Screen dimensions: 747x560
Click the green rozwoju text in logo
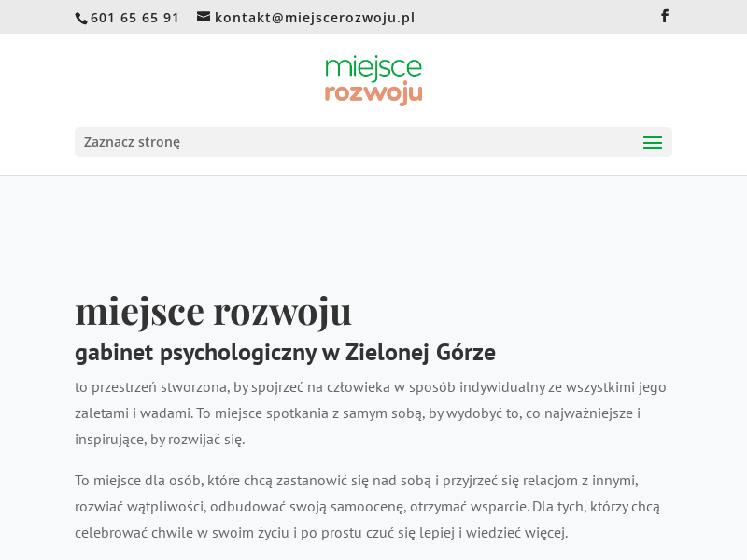[x=373, y=92]
